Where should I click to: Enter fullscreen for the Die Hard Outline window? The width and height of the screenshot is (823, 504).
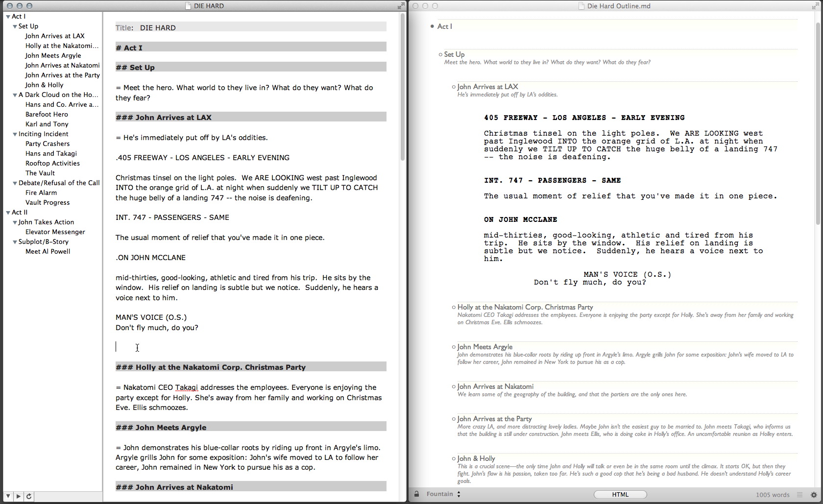(816, 6)
